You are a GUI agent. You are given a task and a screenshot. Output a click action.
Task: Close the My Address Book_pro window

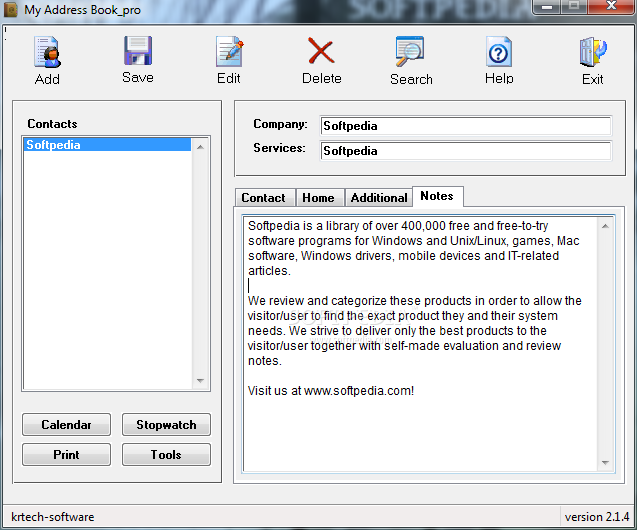click(611, 6)
